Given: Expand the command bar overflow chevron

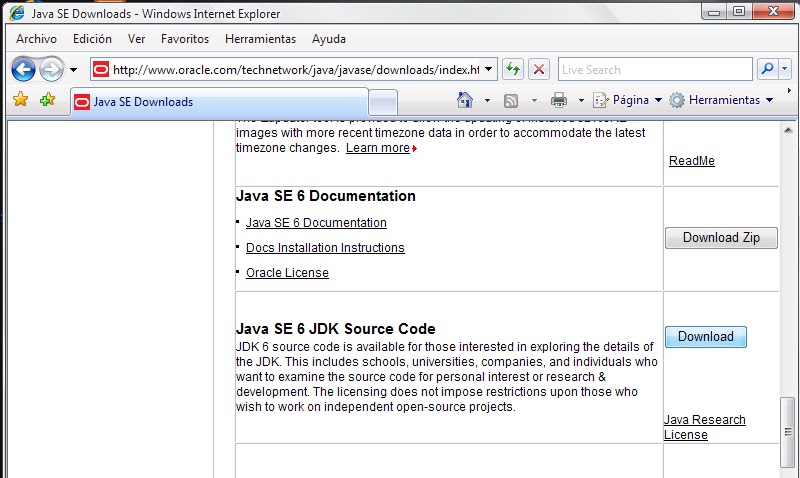Looking at the screenshot, I should (789, 91).
